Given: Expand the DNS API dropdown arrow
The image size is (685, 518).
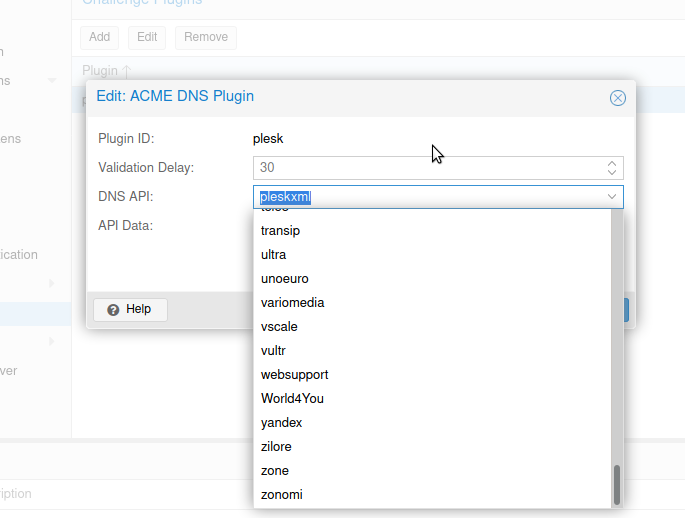Looking at the screenshot, I should tap(612, 197).
